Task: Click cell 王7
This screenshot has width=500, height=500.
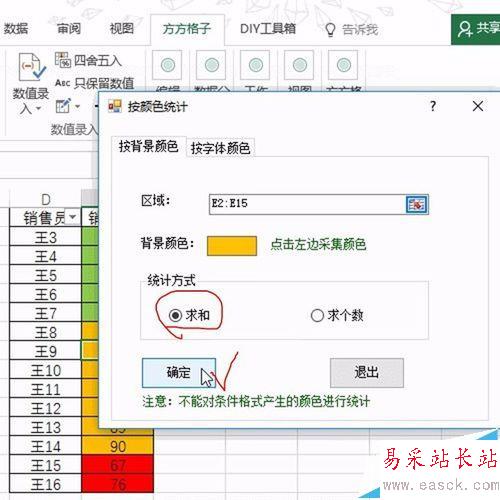Action: click(45, 313)
